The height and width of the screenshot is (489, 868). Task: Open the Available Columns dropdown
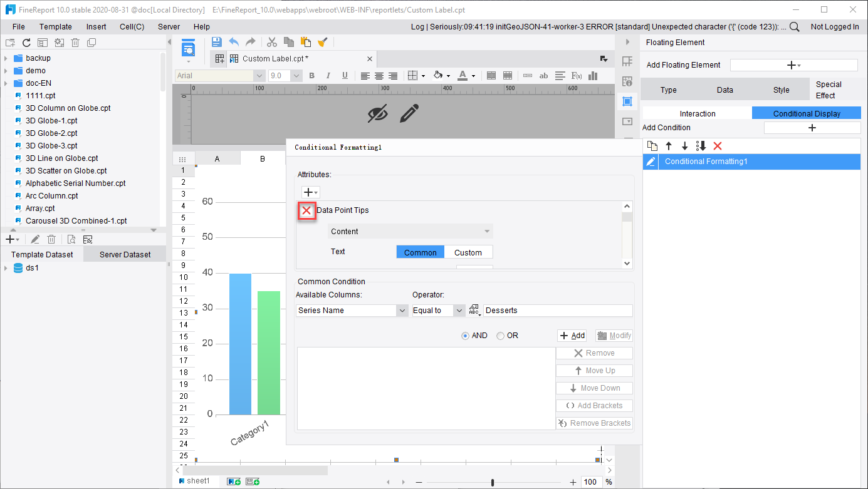(x=402, y=310)
